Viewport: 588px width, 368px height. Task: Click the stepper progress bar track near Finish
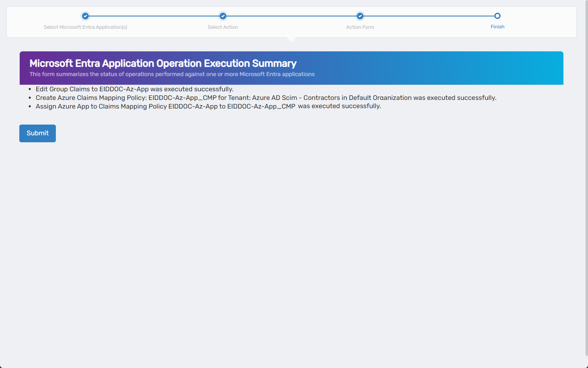click(x=472, y=16)
